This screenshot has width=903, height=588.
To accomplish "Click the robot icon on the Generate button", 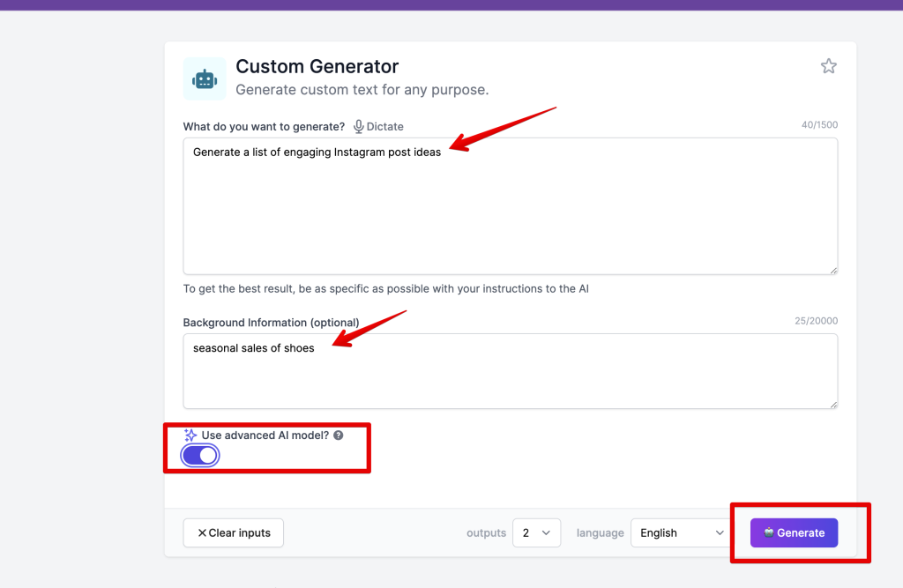I will tap(769, 532).
